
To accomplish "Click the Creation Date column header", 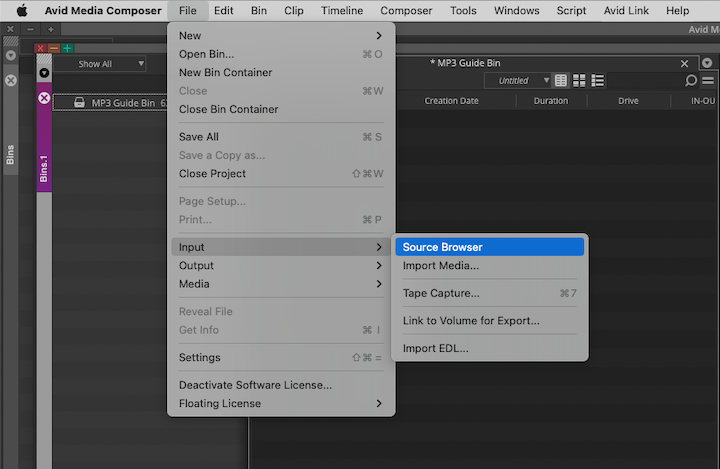I will [451, 101].
